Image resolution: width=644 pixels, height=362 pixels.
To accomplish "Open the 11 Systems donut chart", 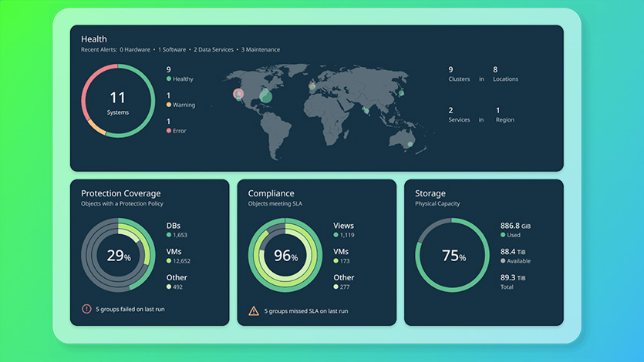I will click(118, 101).
